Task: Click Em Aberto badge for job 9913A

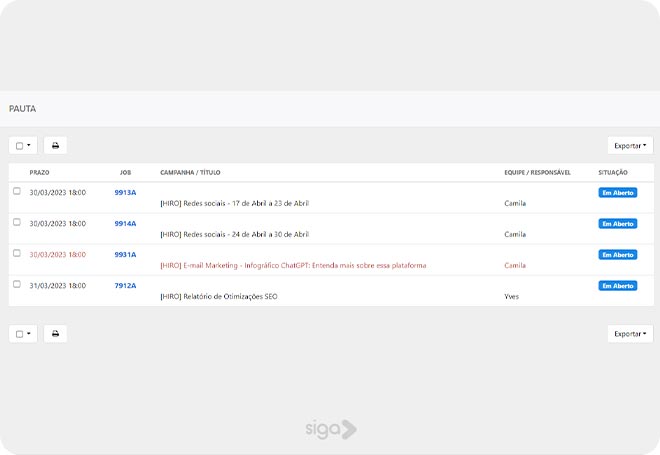Action: coord(617,192)
